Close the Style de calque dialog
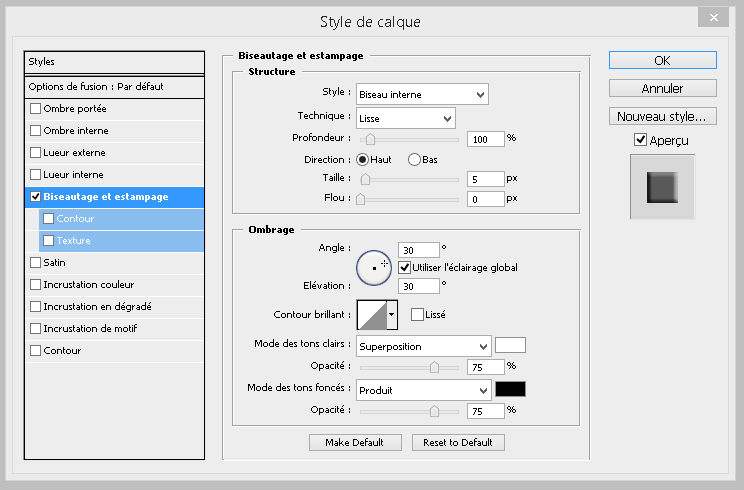The width and height of the screenshot is (744, 490). pyautogui.click(x=713, y=18)
